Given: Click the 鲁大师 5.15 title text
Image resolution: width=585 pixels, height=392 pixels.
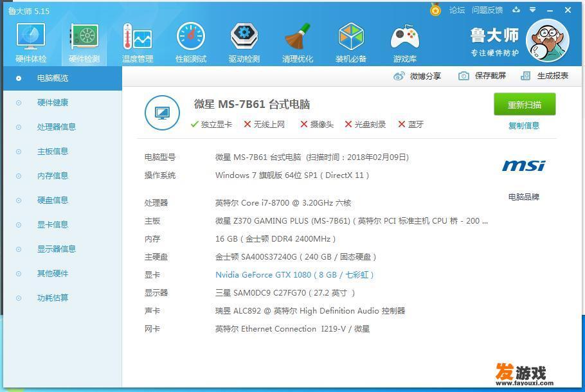Looking at the screenshot, I should pos(29,11).
